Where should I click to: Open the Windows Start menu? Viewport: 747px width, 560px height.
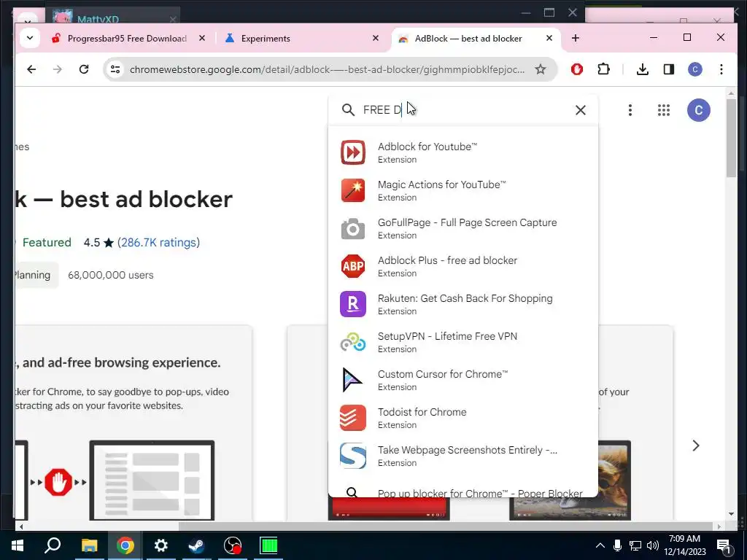18,545
